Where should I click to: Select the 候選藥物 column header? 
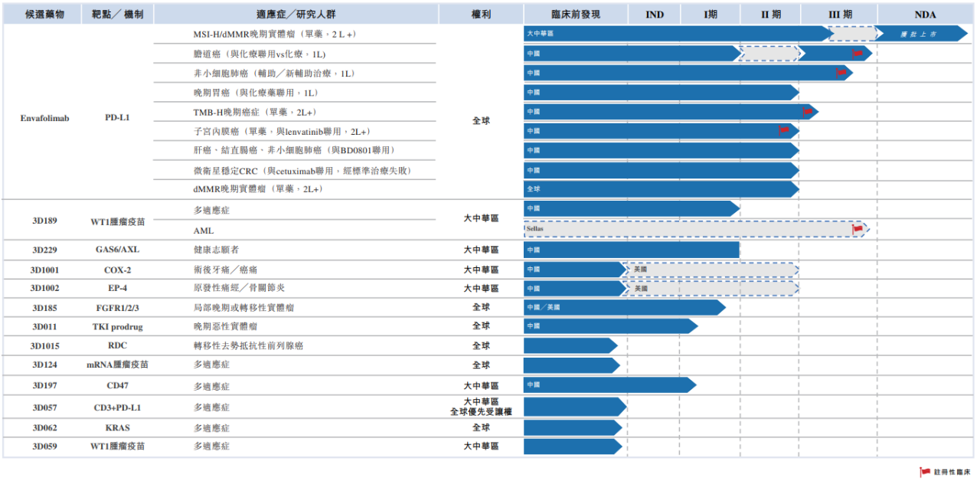44,15
